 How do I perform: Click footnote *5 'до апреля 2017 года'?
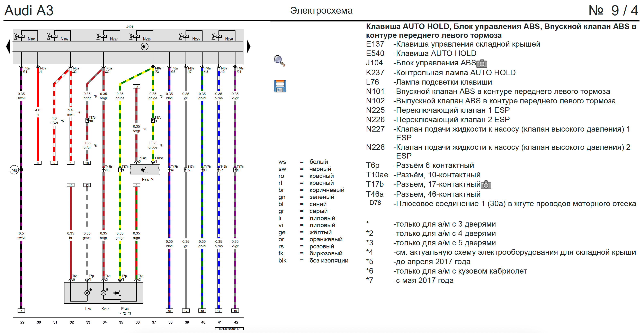point(418,262)
